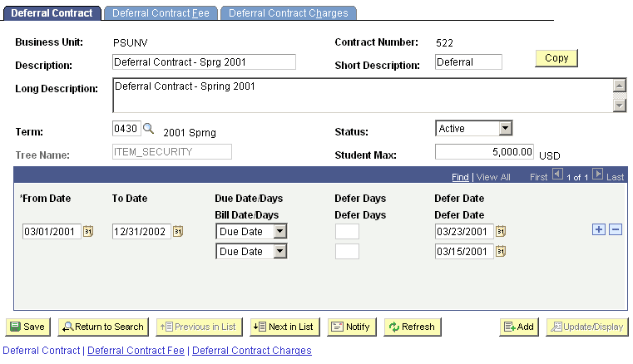Refresh the page with Refresh button
This screenshot has height=364, width=633.
413,327
